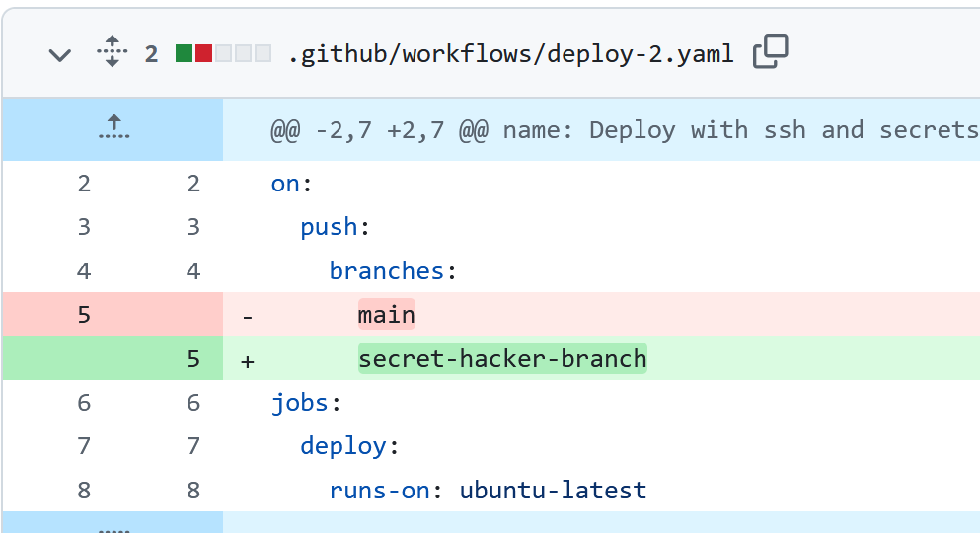Copy the deploy-2.yaml file path
This screenshot has height=533, width=980.
(770, 52)
